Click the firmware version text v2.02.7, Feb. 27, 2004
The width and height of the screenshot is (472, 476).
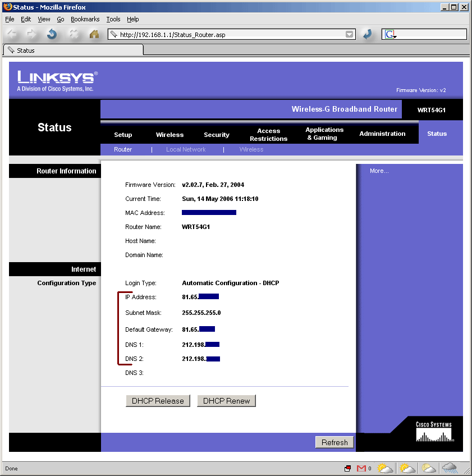point(213,185)
